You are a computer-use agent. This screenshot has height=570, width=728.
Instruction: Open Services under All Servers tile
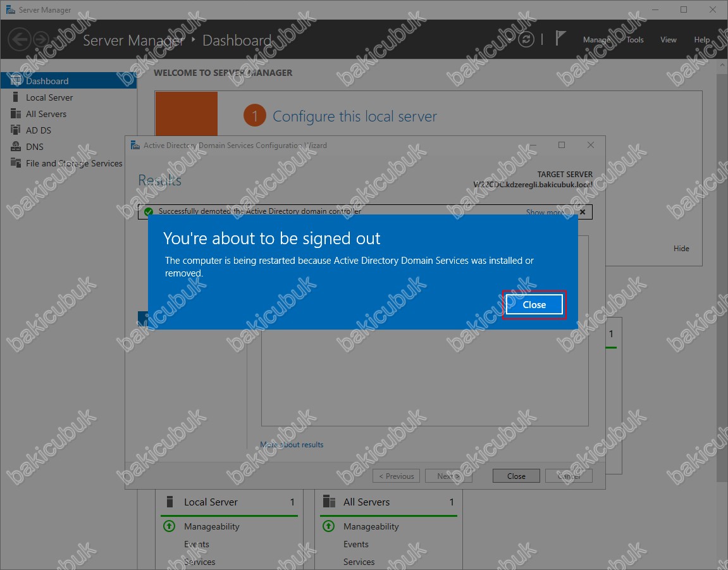(359, 562)
